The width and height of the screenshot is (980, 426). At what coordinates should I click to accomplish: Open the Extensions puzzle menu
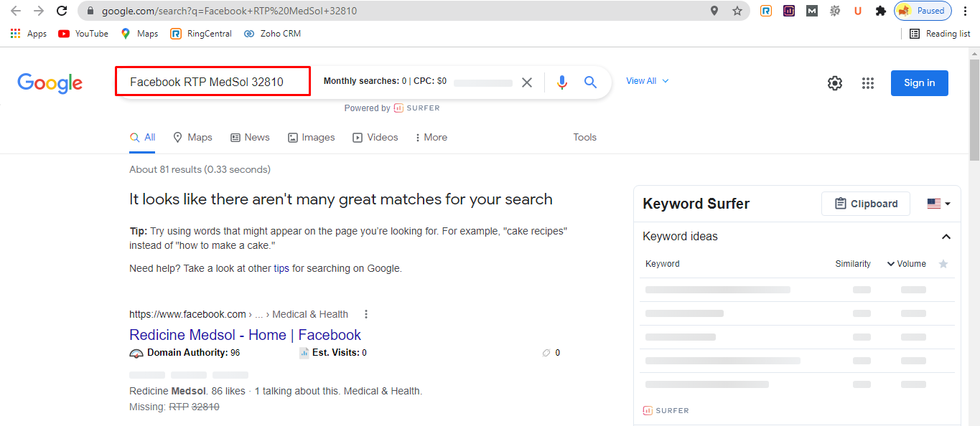coord(881,11)
